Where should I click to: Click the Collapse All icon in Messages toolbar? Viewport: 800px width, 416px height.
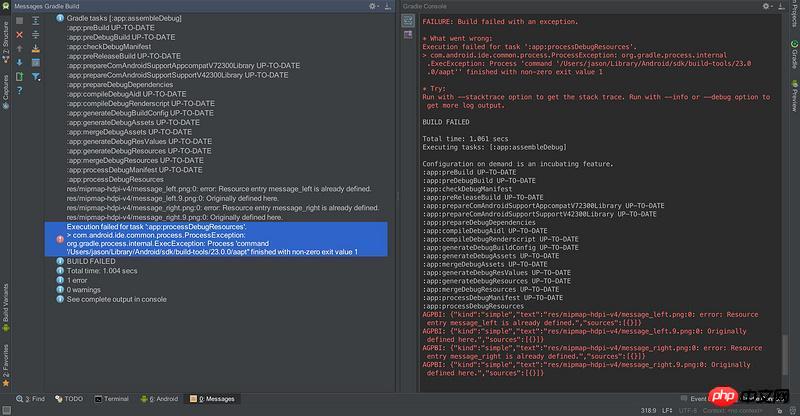(x=36, y=35)
